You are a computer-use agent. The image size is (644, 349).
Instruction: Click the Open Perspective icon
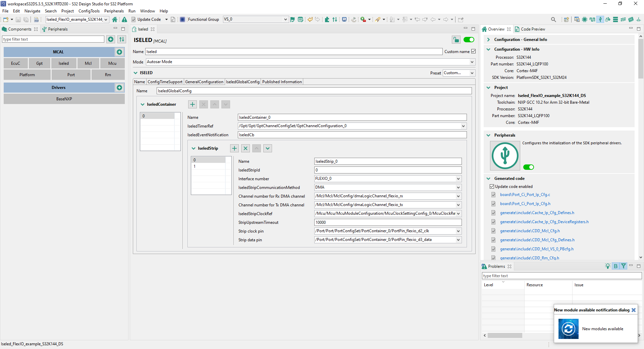(566, 19)
